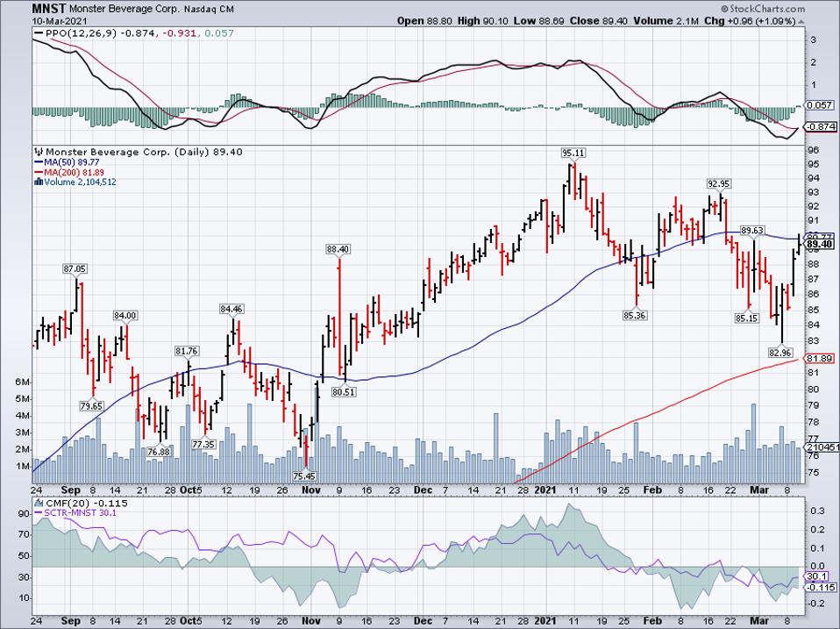
Task: Click the black line marker before PPO(12,26,9)
Action: click(39, 33)
